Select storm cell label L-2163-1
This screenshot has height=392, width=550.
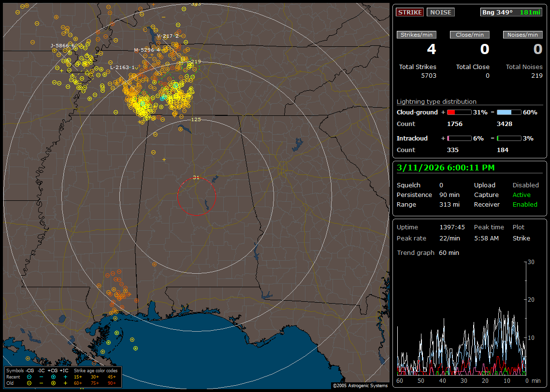click(122, 67)
